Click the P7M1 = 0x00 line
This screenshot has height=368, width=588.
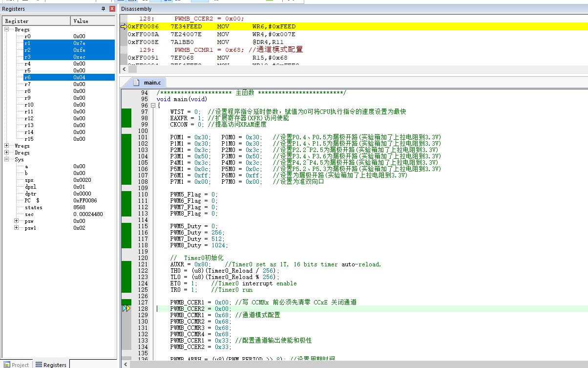(x=247, y=182)
